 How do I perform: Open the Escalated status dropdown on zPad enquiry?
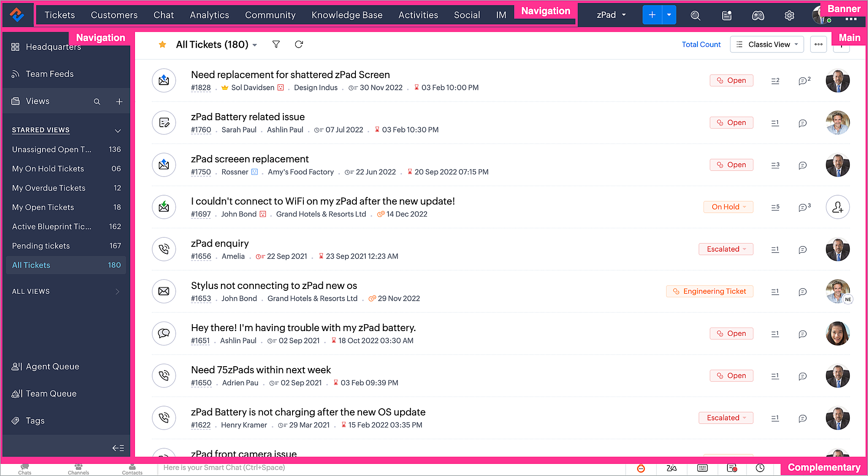[726, 249]
